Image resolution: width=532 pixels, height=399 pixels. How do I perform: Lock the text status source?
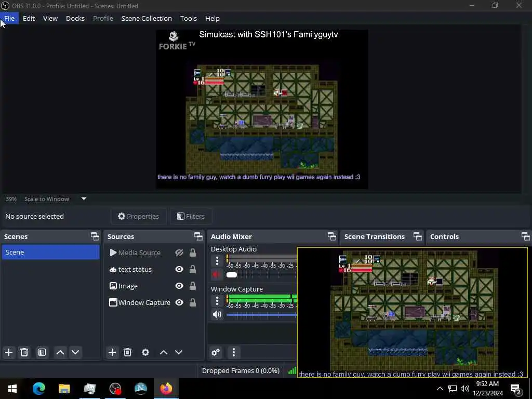[193, 269]
